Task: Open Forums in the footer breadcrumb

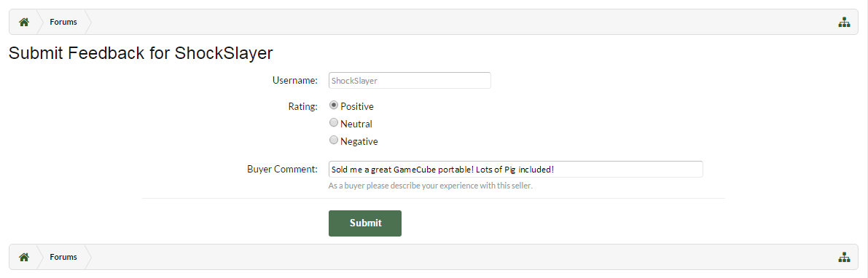Action: click(x=63, y=257)
